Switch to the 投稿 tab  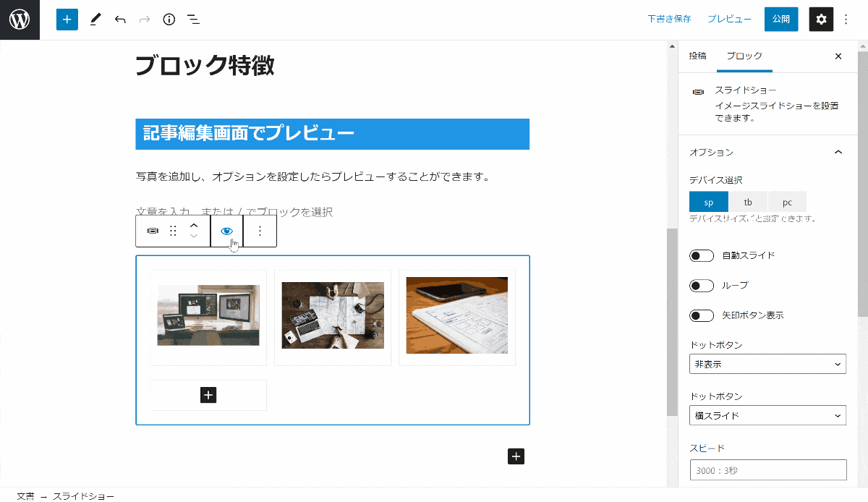(x=697, y=56)
